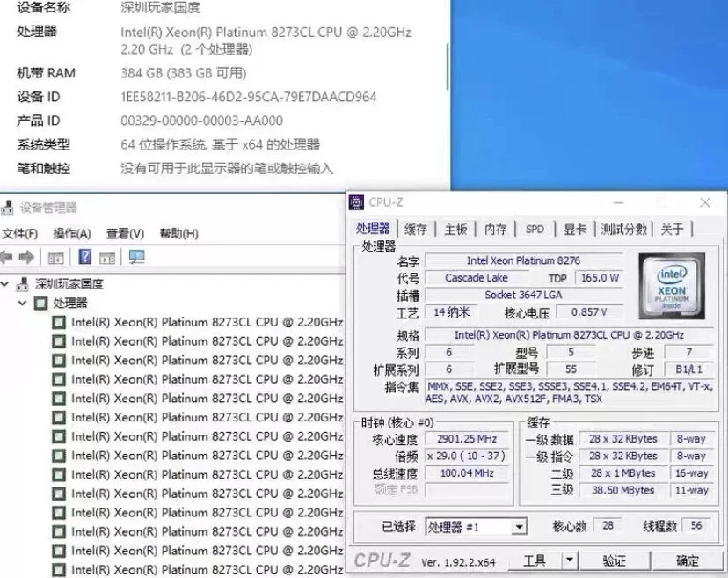Select the 处理器 tab in CPU-Z
Viewport: 728px width, 578px height.
[373, 229]
